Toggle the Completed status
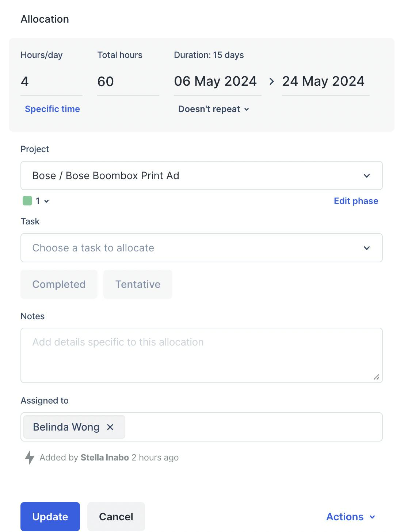 (59, 284)
